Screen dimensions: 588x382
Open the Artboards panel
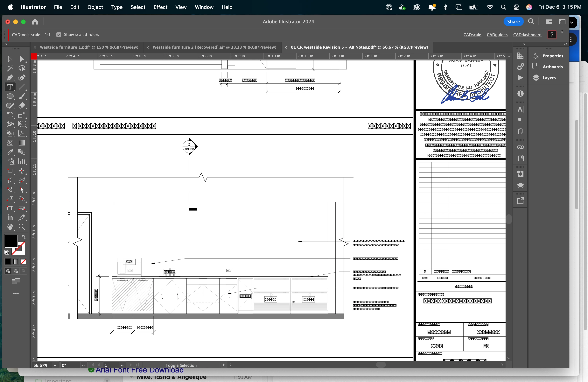pos(552,67)
